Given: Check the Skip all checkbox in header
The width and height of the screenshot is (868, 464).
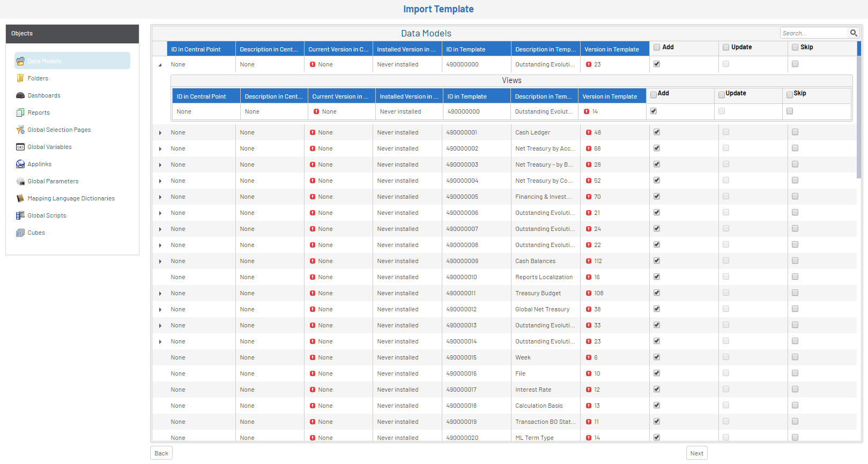Looking at the screenshot, I should click(795, 47).
